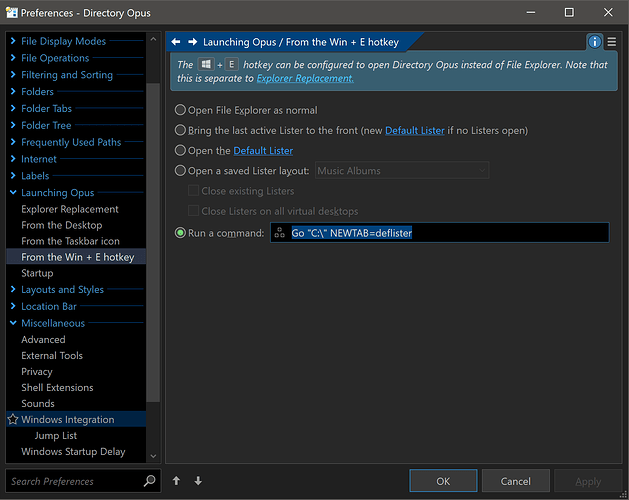Open the Explorer Replacement page
The width and height of the screenshot is (629, 500).
click(x=70, y=209)
